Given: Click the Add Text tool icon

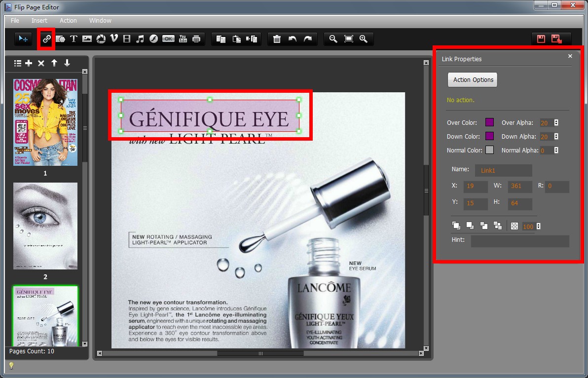Looking at the screenshot, I should point(73,39).
